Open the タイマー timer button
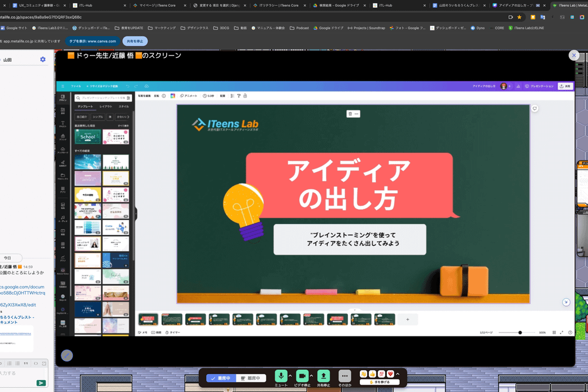The width and height of the screenshot is (588, 392). click(x=173, y=333)
